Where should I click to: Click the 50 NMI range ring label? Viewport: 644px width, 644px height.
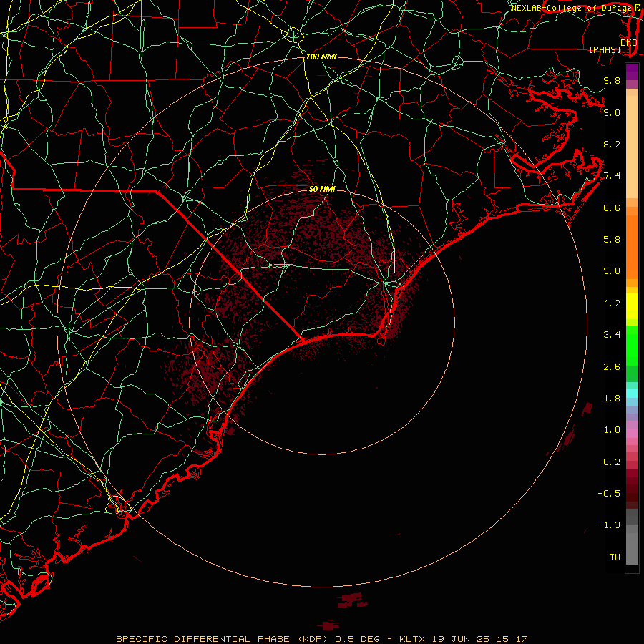tap(322, 189)
